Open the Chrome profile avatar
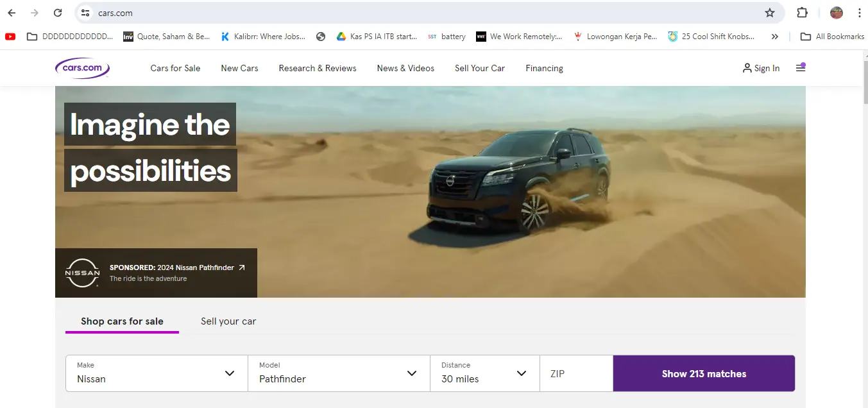Image resolution: width=868 pixels, height=408 pixels. [x=836, y=13]
